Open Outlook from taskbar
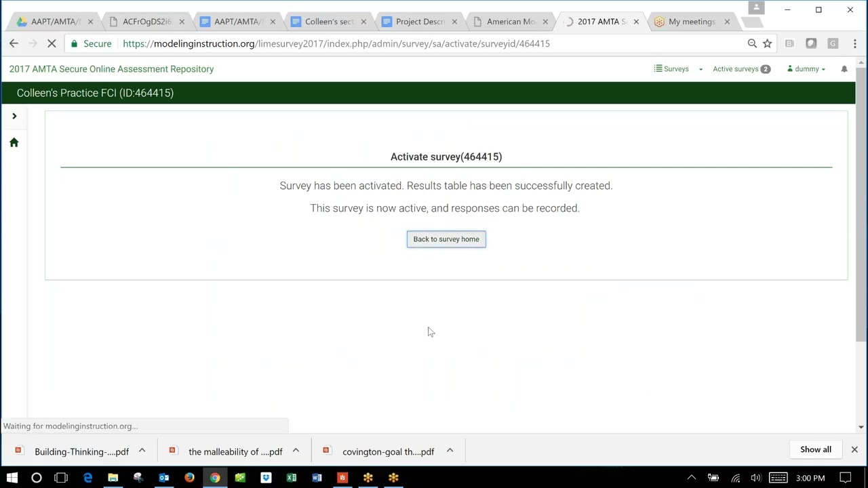Image resolution: width=868 pixels, height=488 pixels. click(x=163, y=478)
